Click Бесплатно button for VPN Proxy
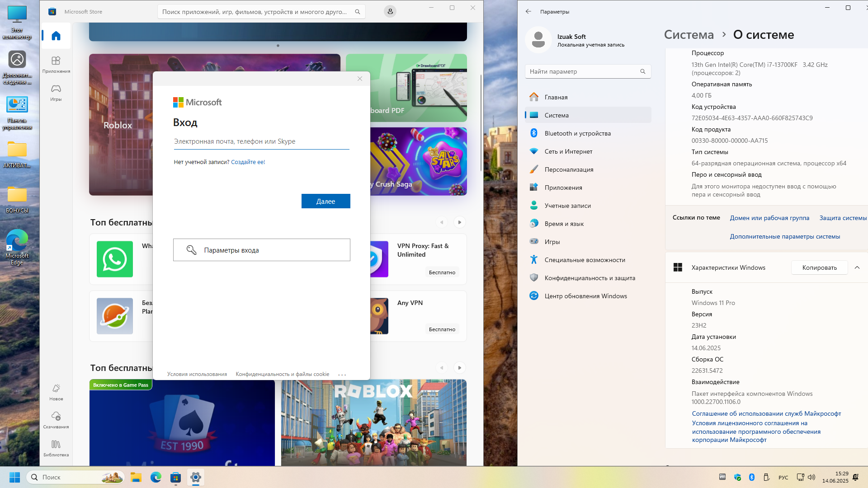Screen dimensions: 868x488 click(442, 272)
